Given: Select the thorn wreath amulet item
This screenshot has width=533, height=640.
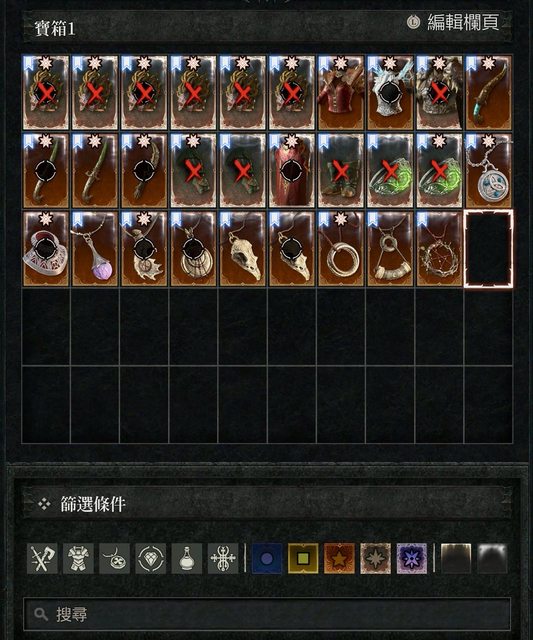Looking at the screenshot, I should tap(439, 249).
